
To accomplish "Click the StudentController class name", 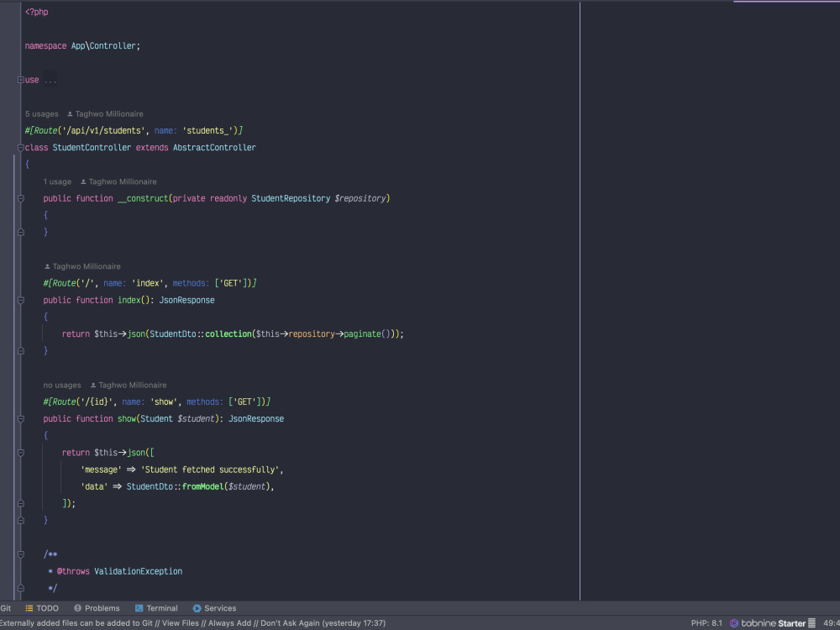I will pos(92,147).
